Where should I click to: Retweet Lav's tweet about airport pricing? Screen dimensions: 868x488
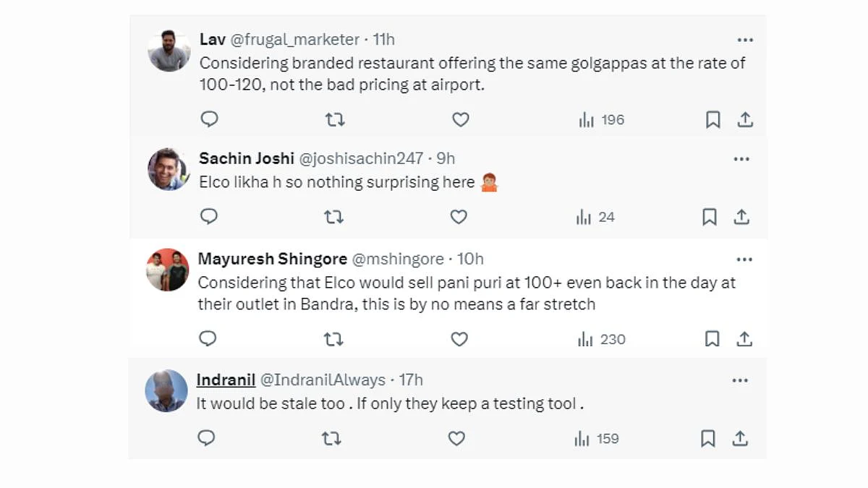(335, 119)
